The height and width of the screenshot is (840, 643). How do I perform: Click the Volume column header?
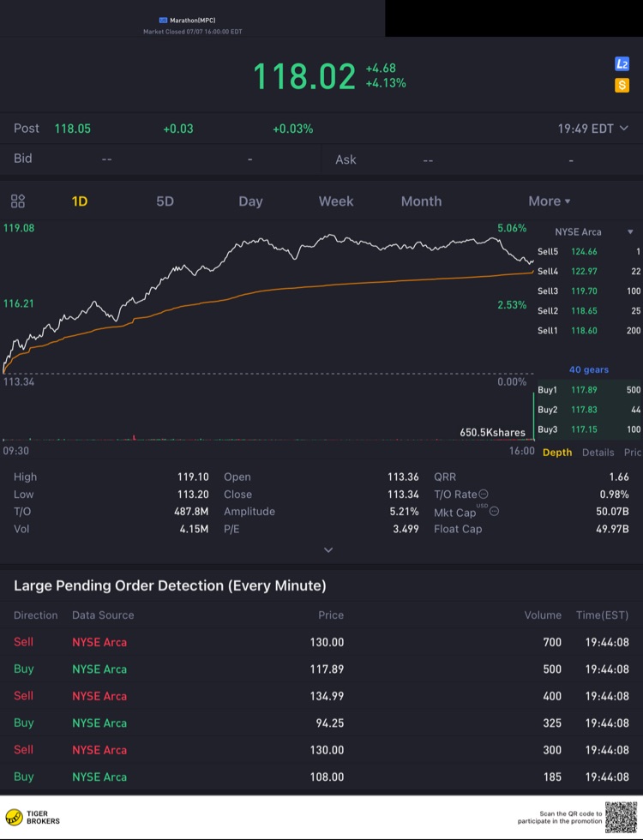pyautogui.click(x=543, y=615)
